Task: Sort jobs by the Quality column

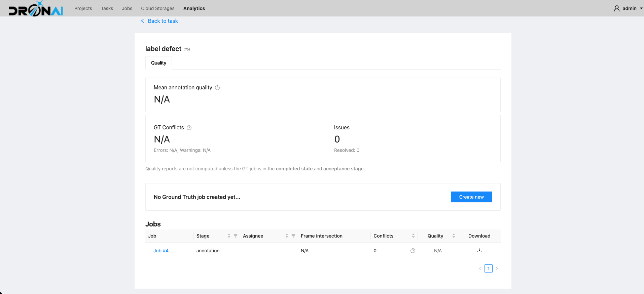Action: coord(454,236)
